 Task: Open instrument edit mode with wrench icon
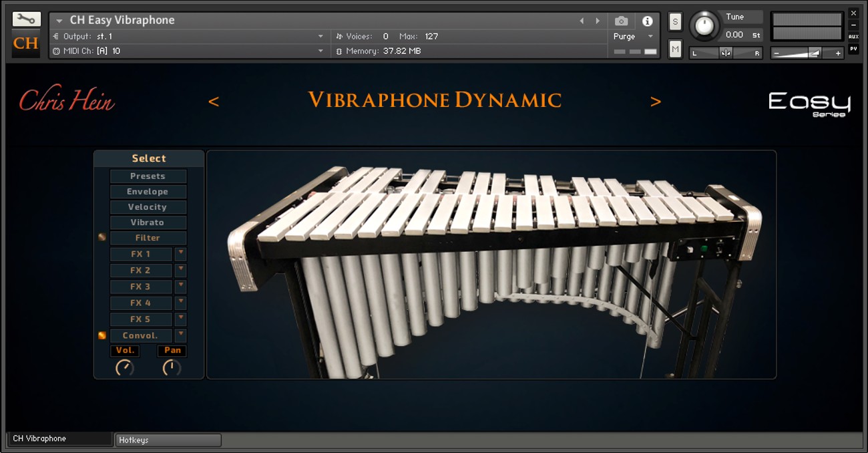[x=26, y=19]
